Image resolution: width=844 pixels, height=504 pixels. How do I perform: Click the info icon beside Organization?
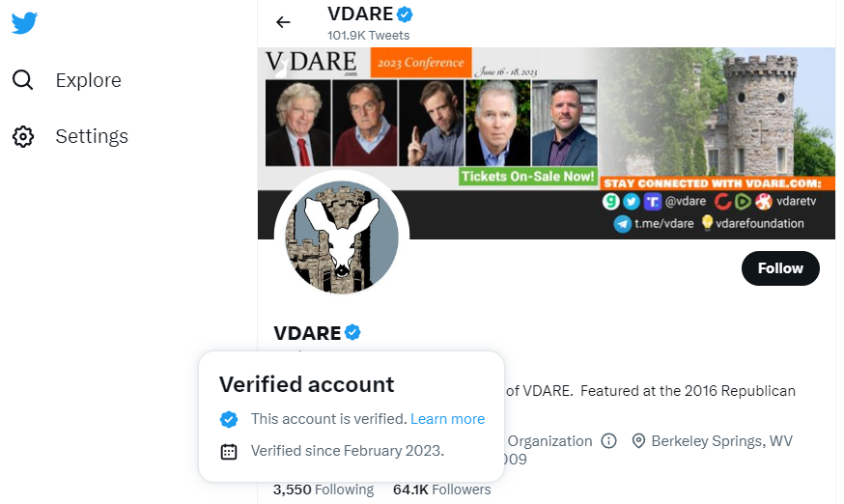pos(608,441)
